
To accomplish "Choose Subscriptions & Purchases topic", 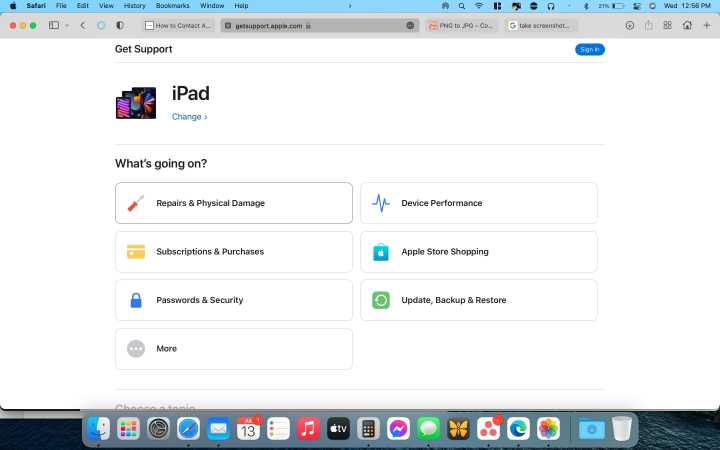I will click(x=234, y=252).
